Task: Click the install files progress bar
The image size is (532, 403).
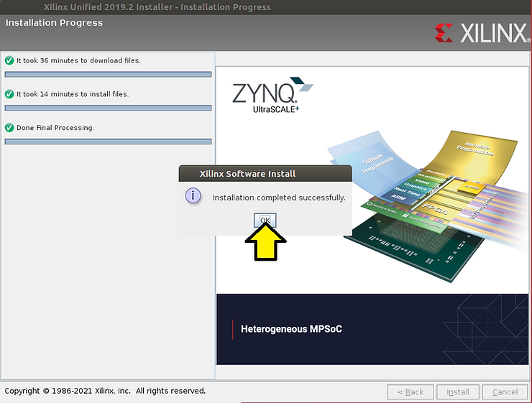Action: tap(108, 108)
